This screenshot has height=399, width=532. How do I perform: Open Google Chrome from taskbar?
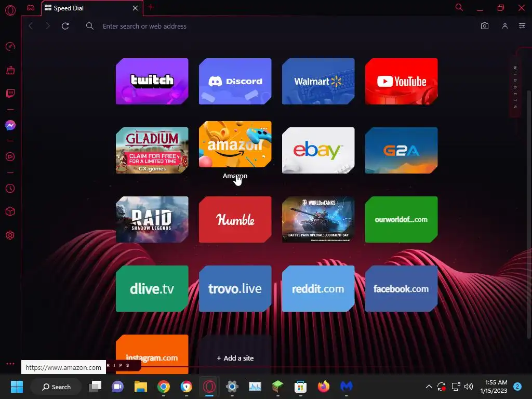(x=163, y=387)
